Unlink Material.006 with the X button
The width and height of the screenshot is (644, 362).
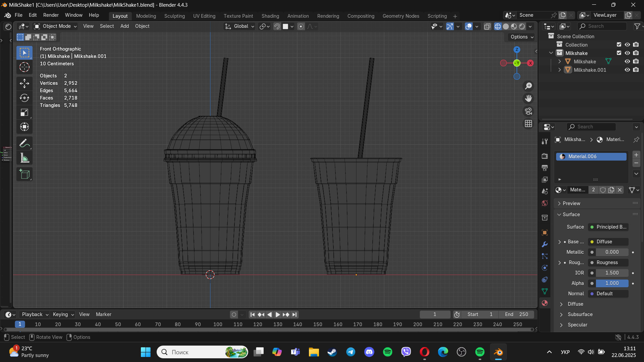point(620,190)
